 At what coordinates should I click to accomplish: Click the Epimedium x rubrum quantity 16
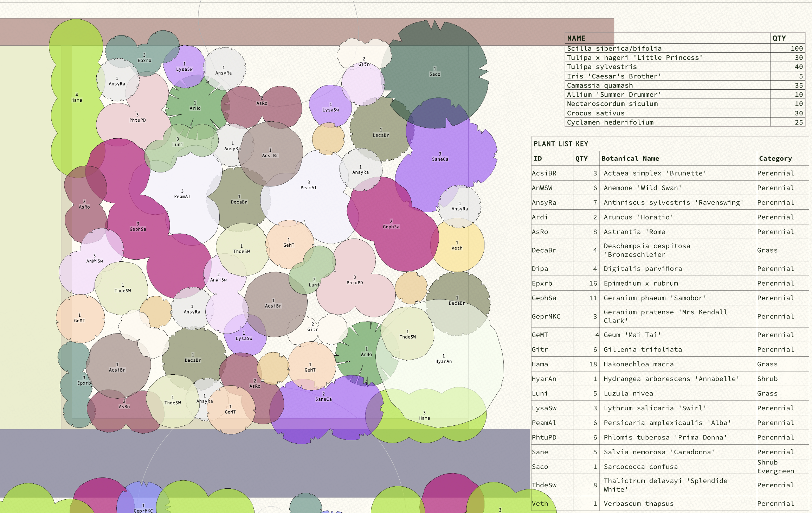(593, 284)
